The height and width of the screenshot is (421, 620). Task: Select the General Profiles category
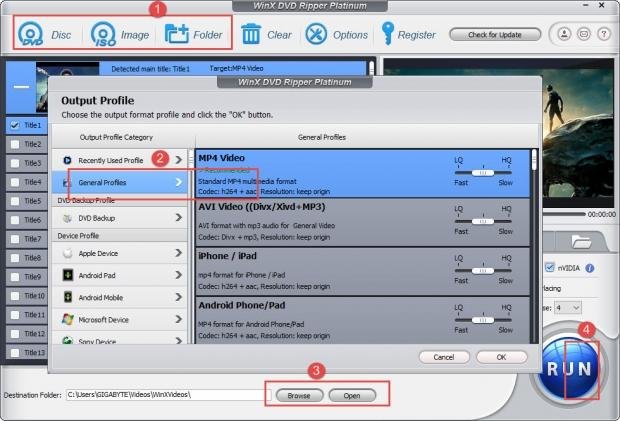120,182
